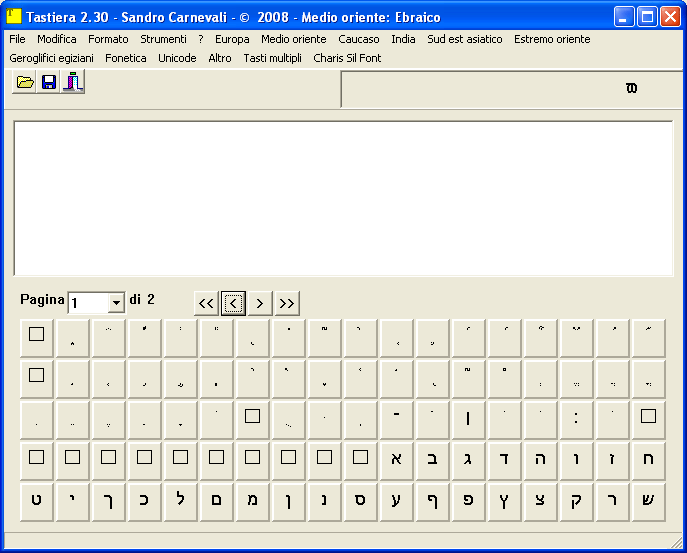The width and height of the screenshot is (687, 553).
Task: Open the Fonetica menu
Action: pos(126,58)
